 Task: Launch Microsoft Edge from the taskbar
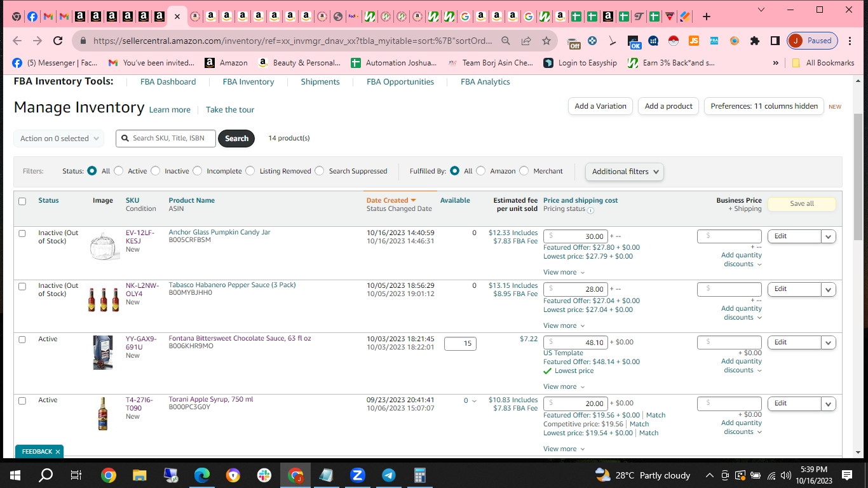coord(202,475)
